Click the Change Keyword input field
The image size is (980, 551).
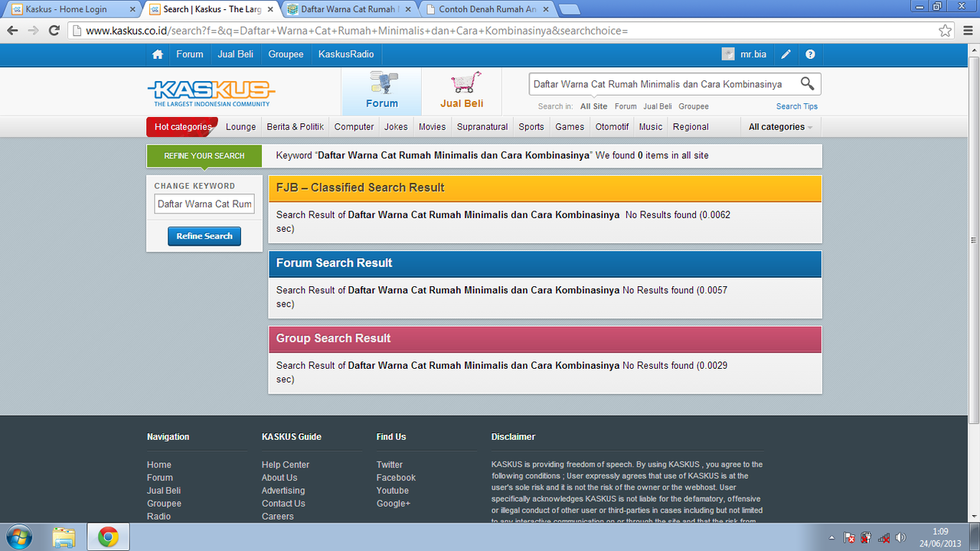(204, 204)
